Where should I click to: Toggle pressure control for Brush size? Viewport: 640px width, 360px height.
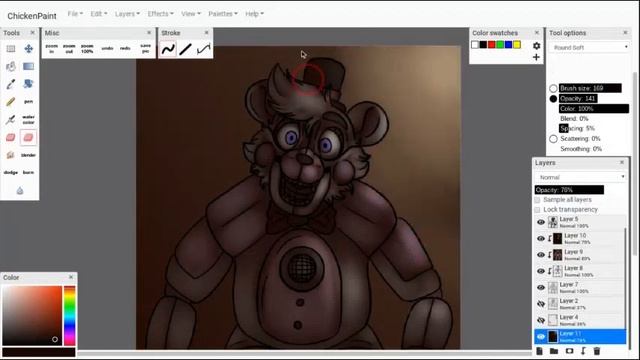[553, 88]
